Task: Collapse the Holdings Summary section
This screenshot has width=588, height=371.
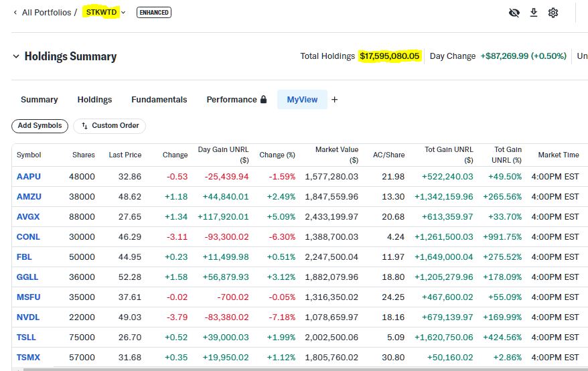Action: pyautogui.click(x=16, y=57)
